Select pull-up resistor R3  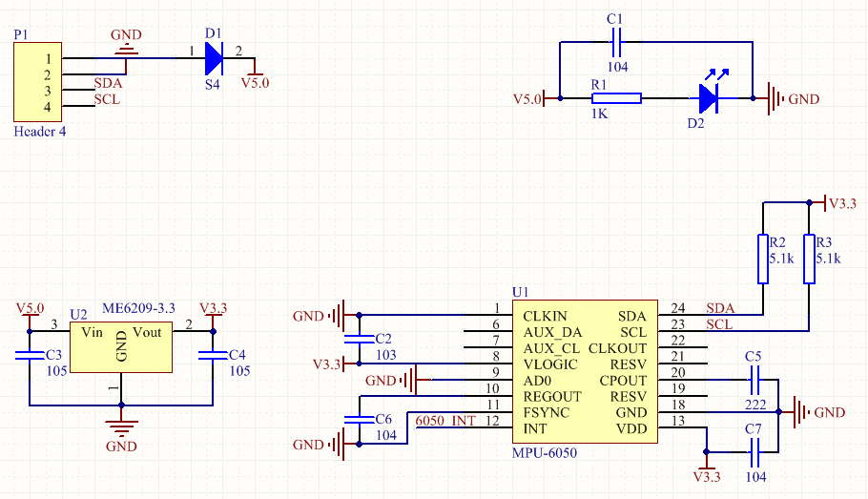tap(809, 260)
